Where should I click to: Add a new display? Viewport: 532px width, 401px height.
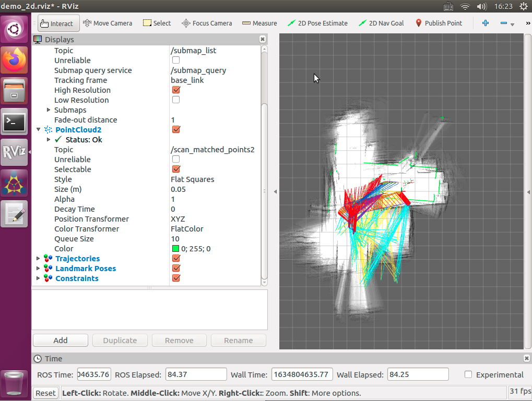60,340
